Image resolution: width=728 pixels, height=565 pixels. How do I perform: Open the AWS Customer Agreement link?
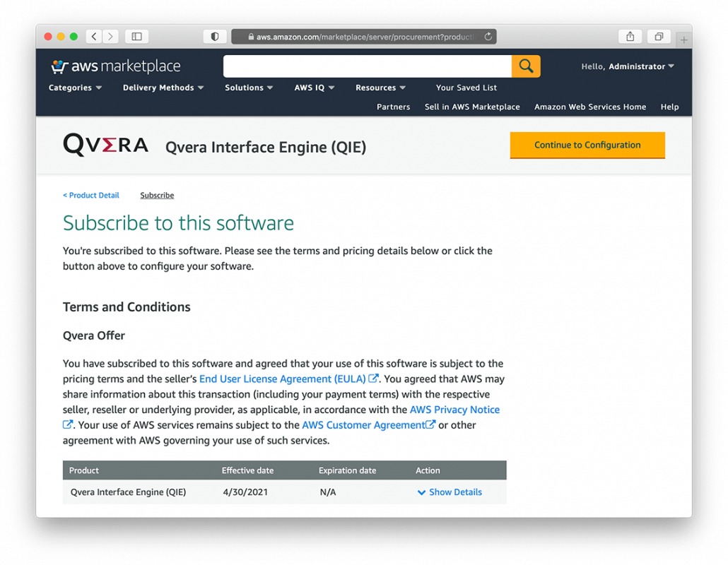point(363,425)
